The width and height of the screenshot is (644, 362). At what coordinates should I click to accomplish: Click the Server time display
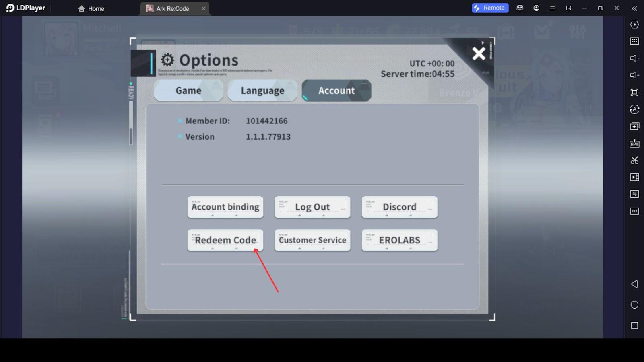[x=417, y=74]
